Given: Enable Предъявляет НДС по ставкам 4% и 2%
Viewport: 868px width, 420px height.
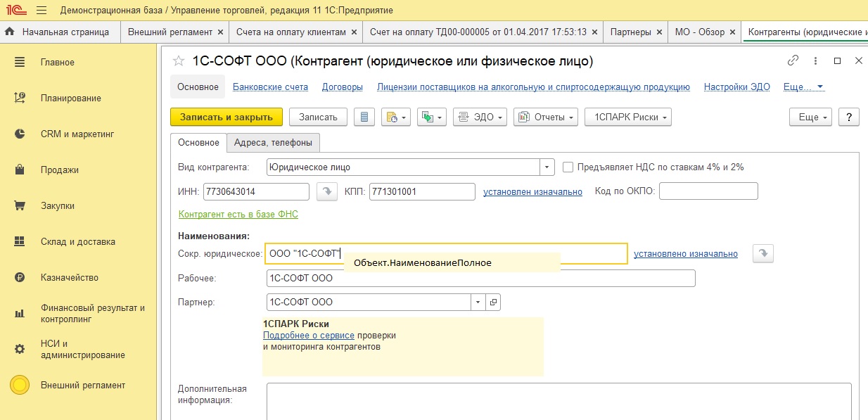Looking at the screenshot, I should [568, 167].
